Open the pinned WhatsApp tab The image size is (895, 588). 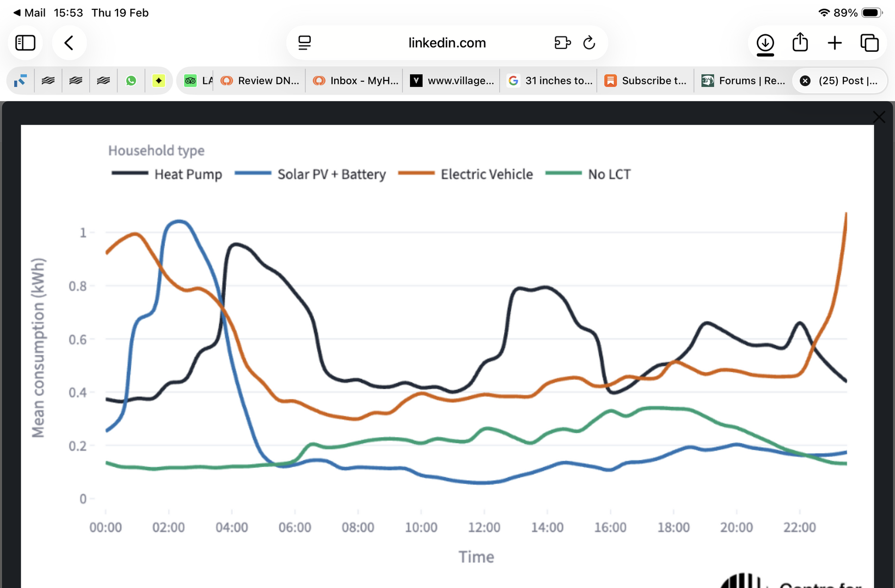click(131, 81)
